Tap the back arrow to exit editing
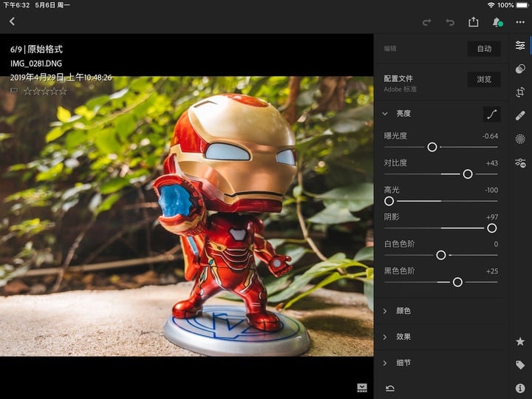 (13, 21)
